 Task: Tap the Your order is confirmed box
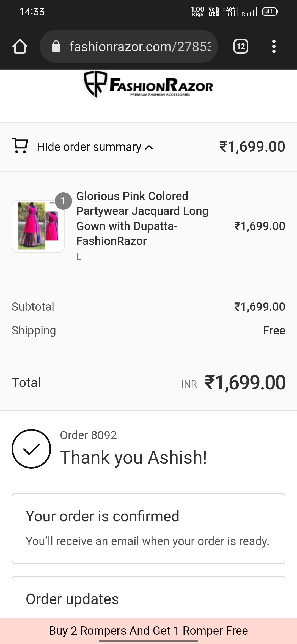[x=148, y=528]
